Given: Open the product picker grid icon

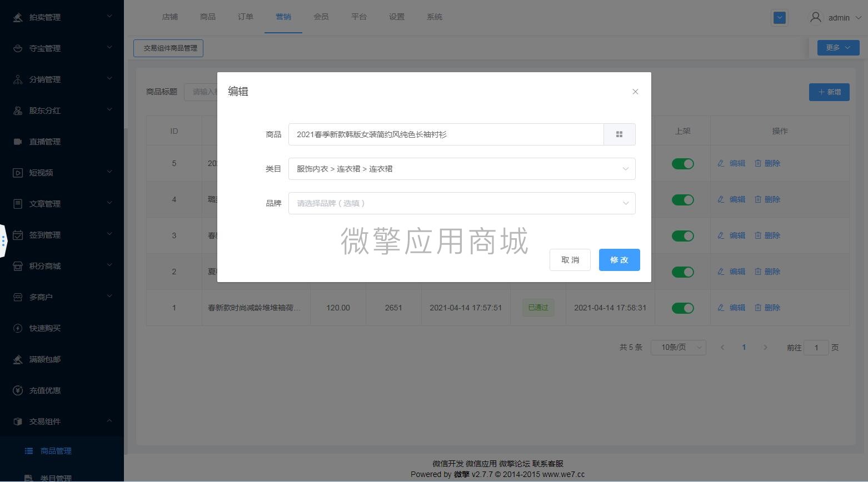Looking at the screenshot, I should 619,134.
